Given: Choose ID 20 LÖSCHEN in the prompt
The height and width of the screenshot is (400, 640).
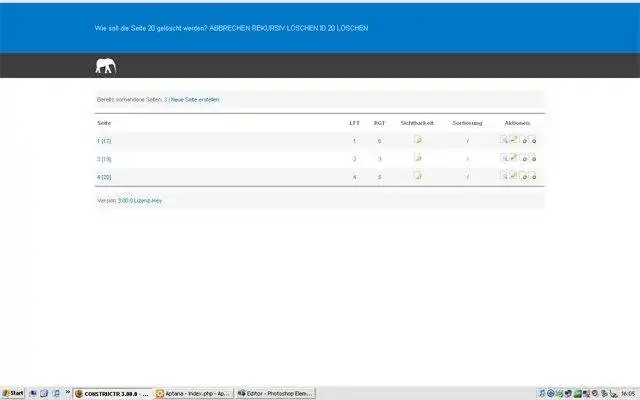Looking at the screenshot, I should [x=344, y=28].
